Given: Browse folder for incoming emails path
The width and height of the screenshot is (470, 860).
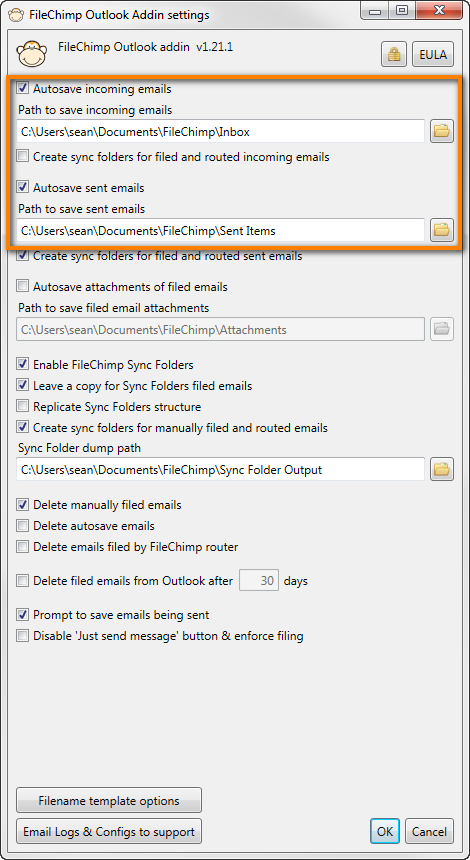Looking at the screenshot, I should (x=441, y=131).
